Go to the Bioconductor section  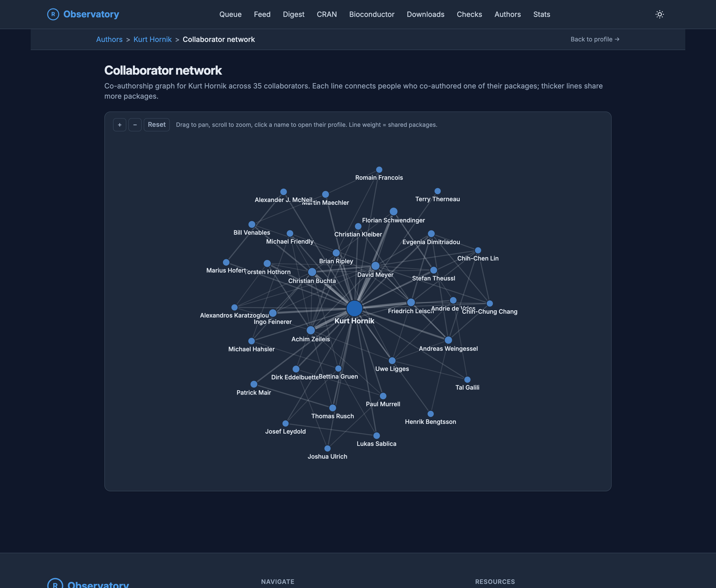click(x=372, y=14)
